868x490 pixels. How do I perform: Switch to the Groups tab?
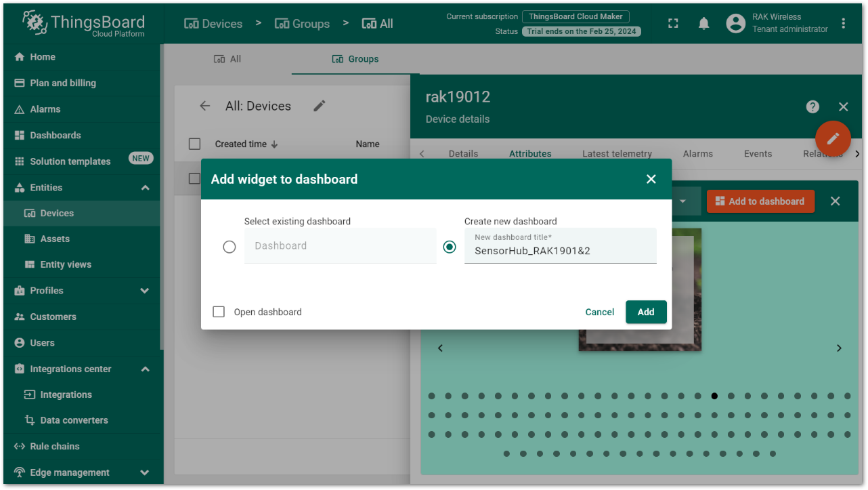355,59
